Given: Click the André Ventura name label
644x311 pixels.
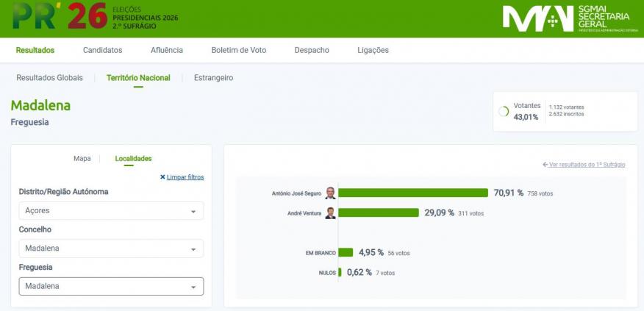Looking at the screenshot, I should coord(304,213).
